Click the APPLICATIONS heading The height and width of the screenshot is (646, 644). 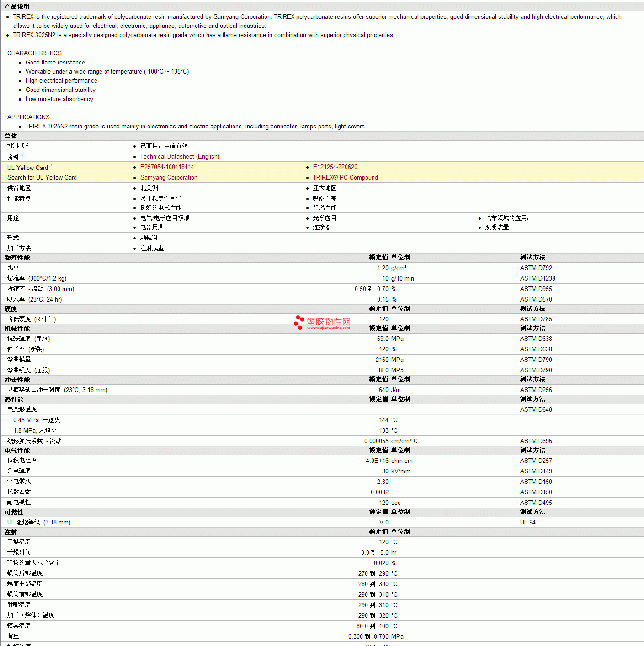click(28, 117)
